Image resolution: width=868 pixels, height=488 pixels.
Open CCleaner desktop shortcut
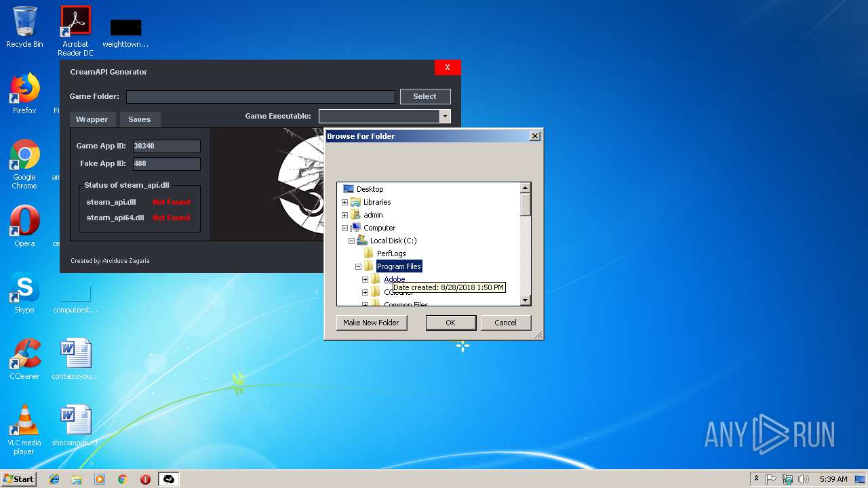point(24,359)
